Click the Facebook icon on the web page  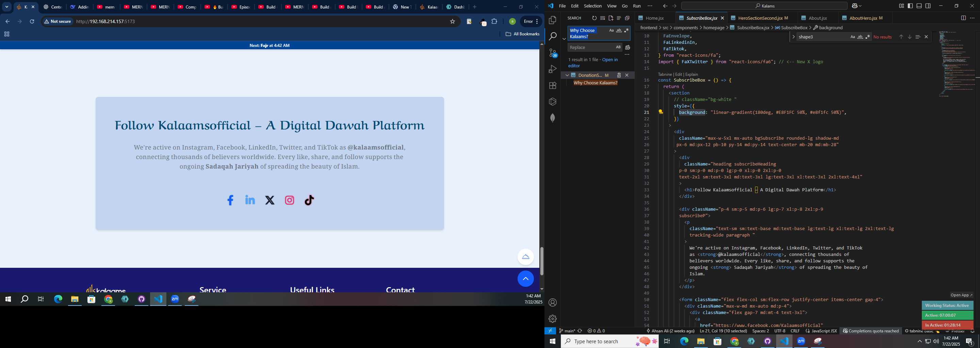click(230, 200)
